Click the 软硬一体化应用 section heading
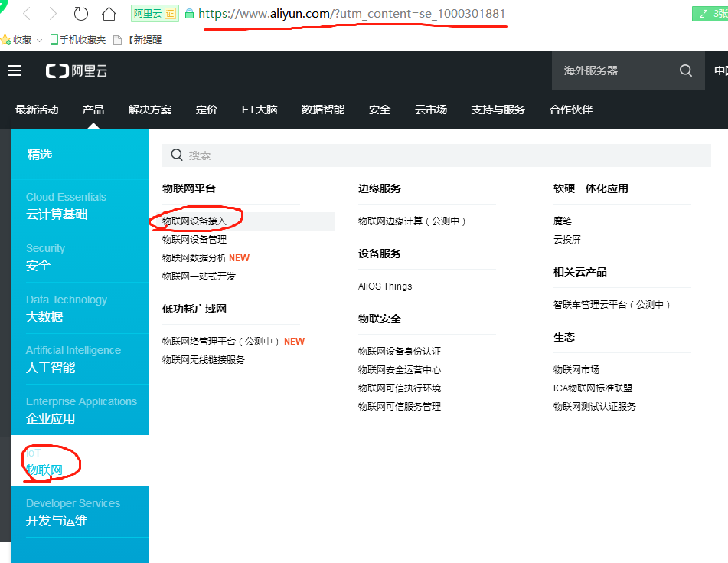This screenshot has height=563, width=728. click(x=590, y=188)
